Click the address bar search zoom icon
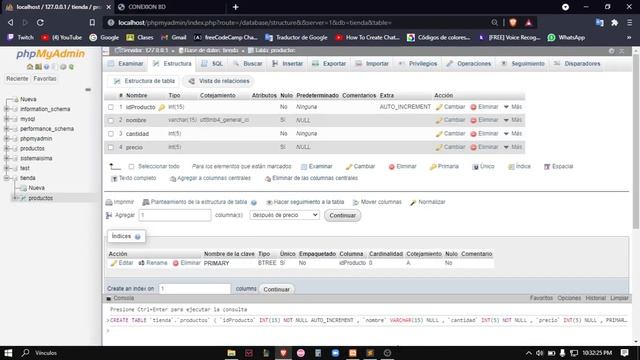The height and width of the screenshot is (360, 640). [495, 22]
